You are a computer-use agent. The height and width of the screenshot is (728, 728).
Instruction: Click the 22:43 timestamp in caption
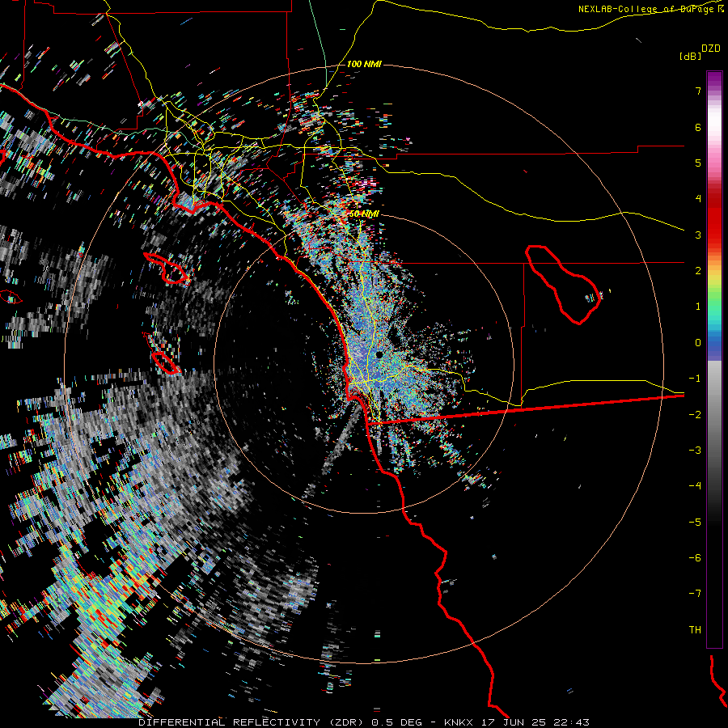click(x=572, y=722)
